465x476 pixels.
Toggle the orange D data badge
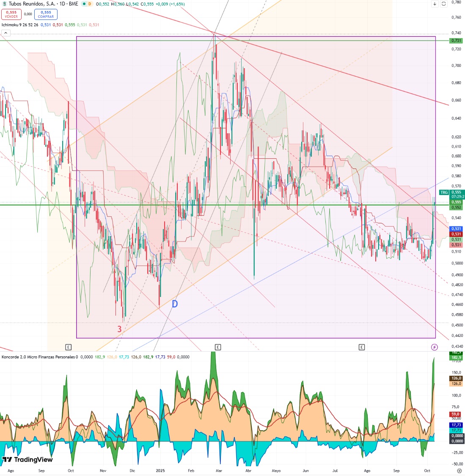[x=90, y=4]
